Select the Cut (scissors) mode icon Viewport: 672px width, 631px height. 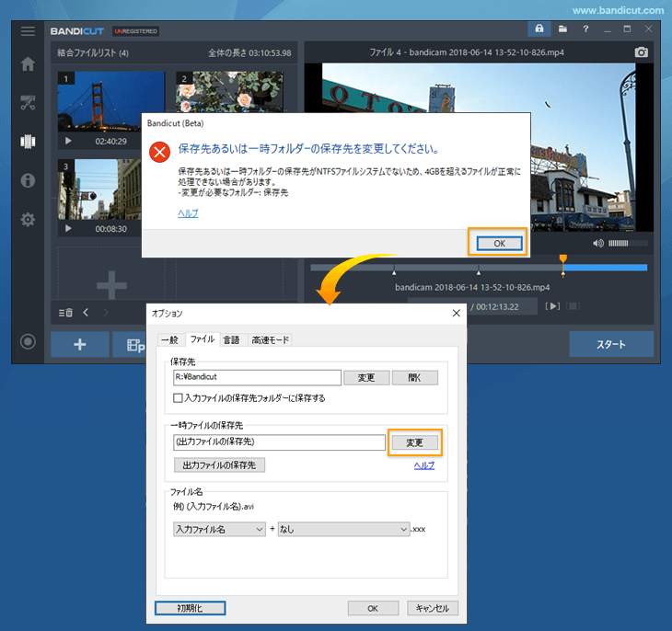pyautogui.click(x=28, y=103)
